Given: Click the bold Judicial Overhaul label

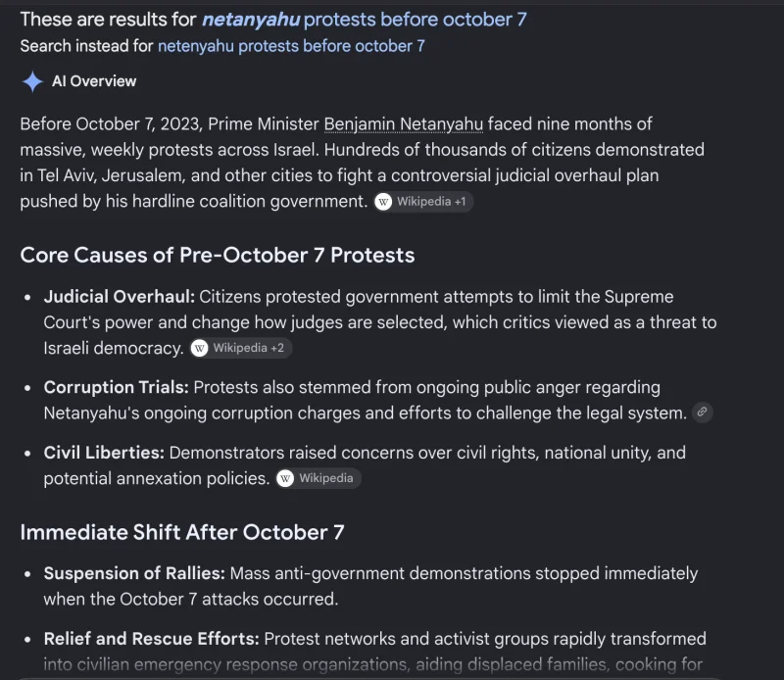Looking at the screenshot, I should pyautogui.click(x=119, y=297).
